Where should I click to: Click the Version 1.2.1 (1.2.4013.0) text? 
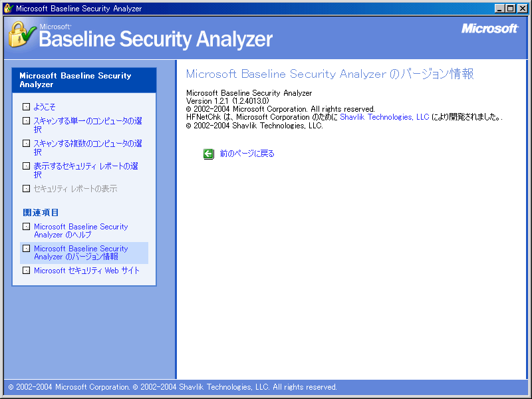(227, 101)
